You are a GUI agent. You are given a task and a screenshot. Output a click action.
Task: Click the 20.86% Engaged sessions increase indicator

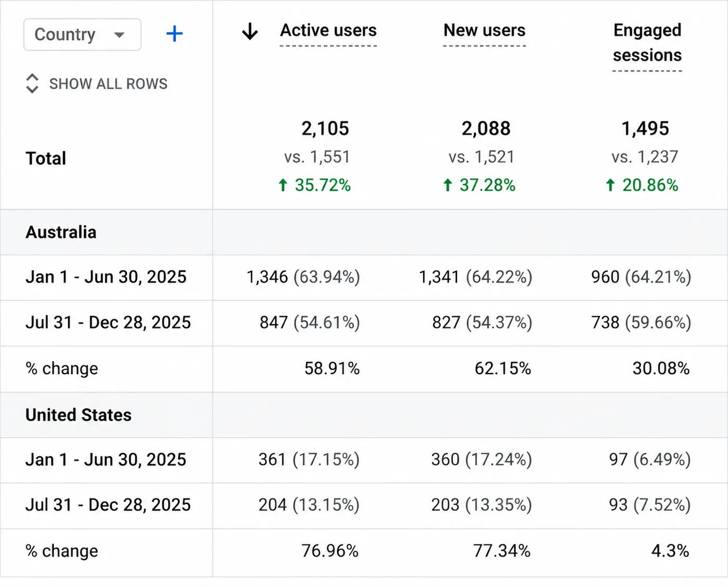[x=642, y=185]
